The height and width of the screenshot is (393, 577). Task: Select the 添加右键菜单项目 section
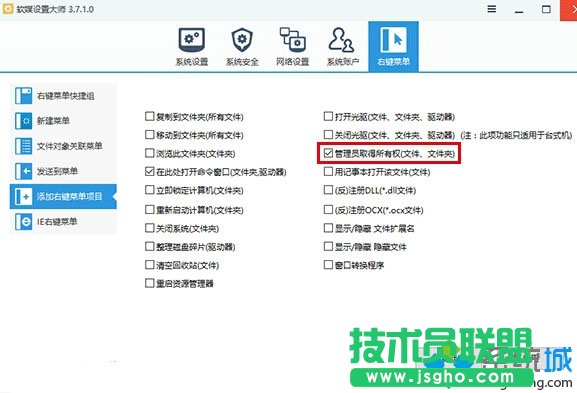(63, 196)
